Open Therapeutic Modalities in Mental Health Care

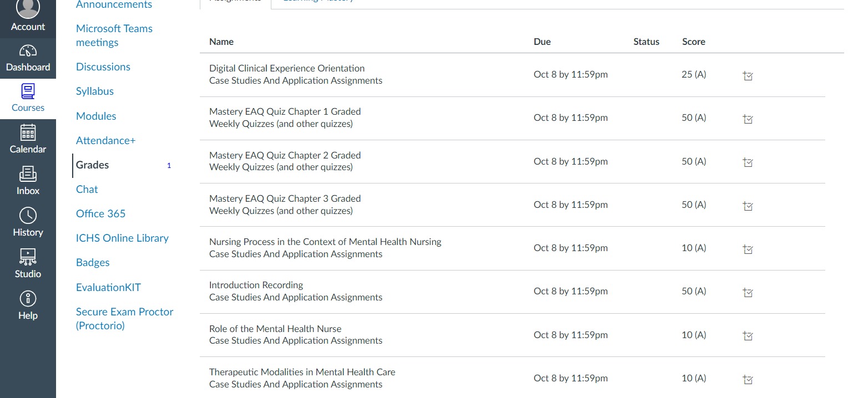coord(302,372)
